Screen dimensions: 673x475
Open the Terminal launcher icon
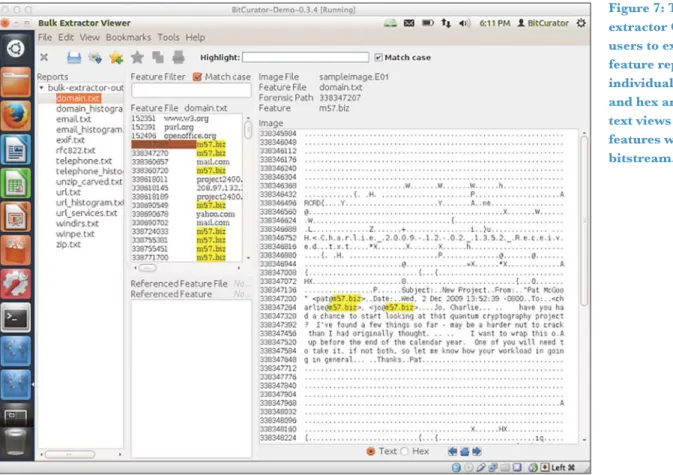pos(16,318)
